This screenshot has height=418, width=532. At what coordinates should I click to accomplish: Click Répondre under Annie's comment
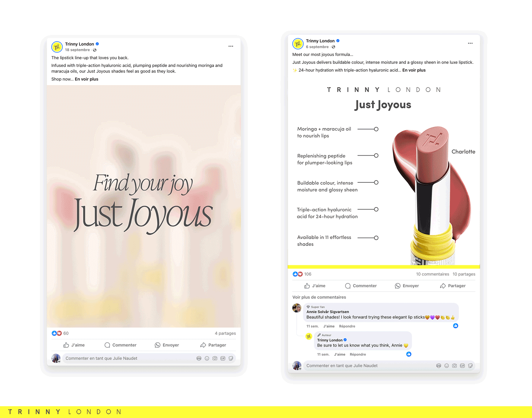point(347,326)
